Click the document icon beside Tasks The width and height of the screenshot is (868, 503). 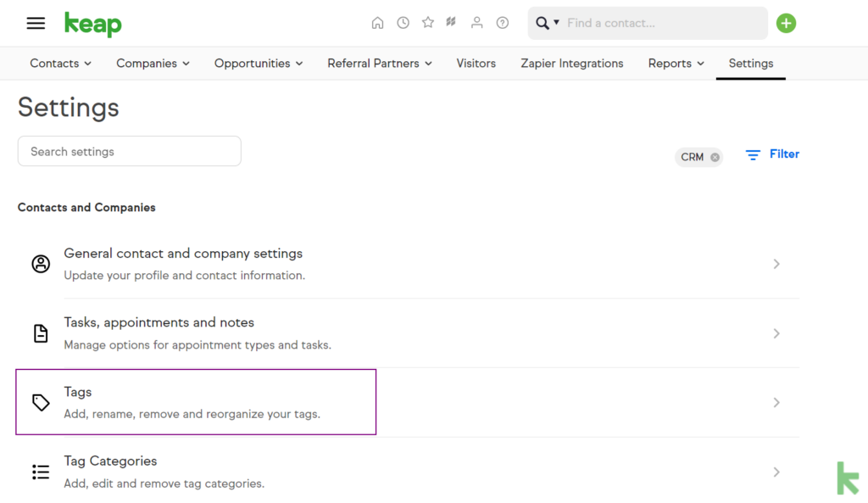point(41,333)
